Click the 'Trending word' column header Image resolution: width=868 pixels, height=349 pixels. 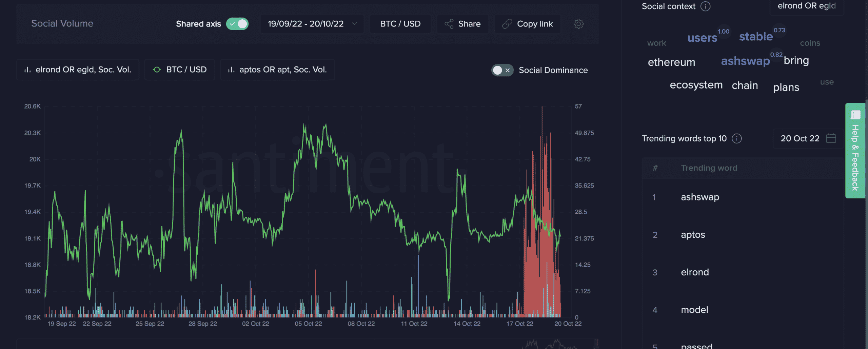tap(709, 168)
